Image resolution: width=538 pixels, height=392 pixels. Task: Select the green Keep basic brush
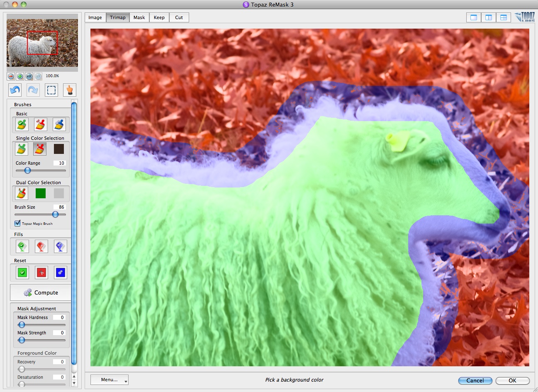(x=22, y=124)
